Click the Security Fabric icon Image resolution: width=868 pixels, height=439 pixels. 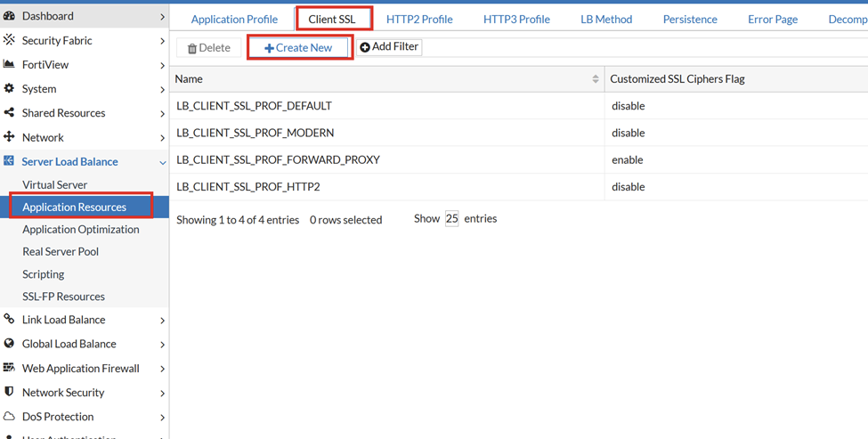point(9,40)
